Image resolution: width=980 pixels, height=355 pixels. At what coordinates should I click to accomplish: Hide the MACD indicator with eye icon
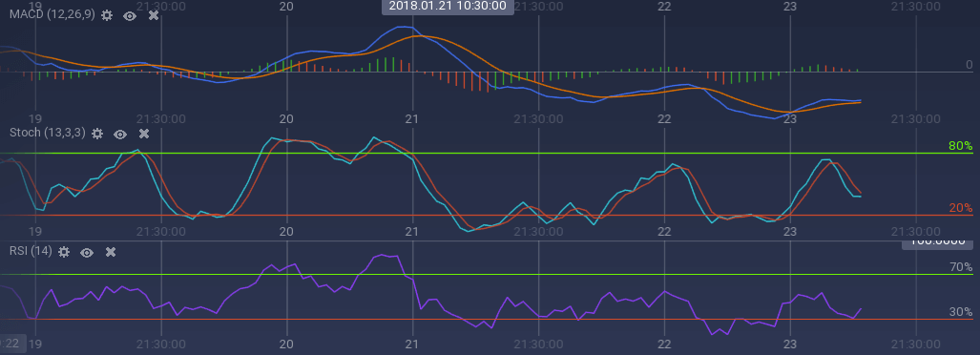130,15
